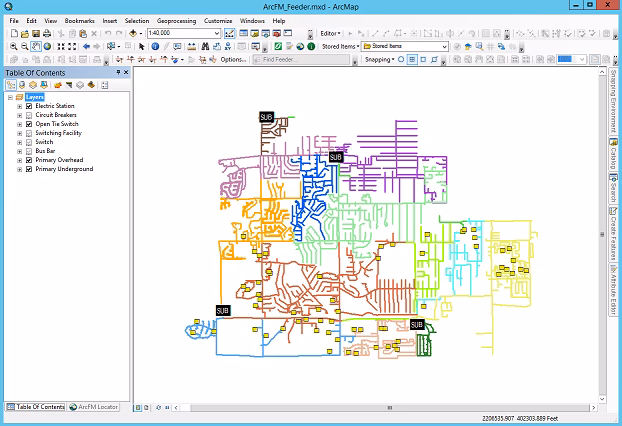
Task: Activate the Pan hand tool
Action: pos(35,46)
